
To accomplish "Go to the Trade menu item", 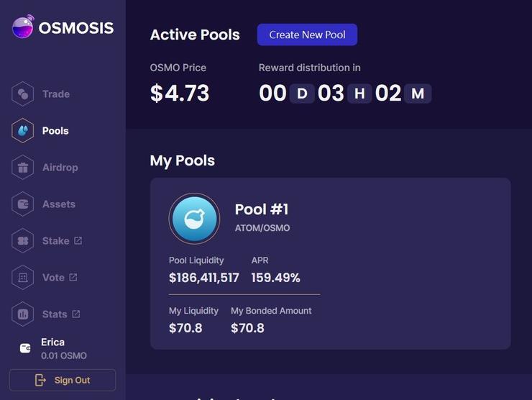I will click(56, 94).
